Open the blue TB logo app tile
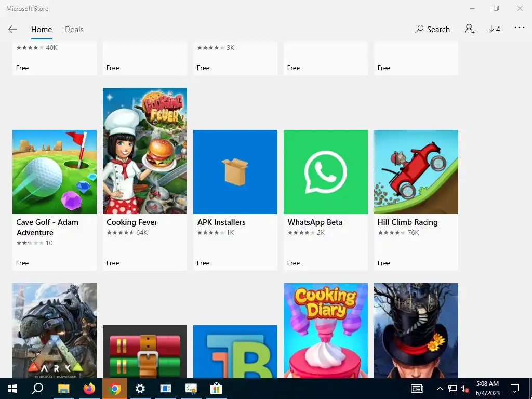532x399 pixels. [235, 352]
